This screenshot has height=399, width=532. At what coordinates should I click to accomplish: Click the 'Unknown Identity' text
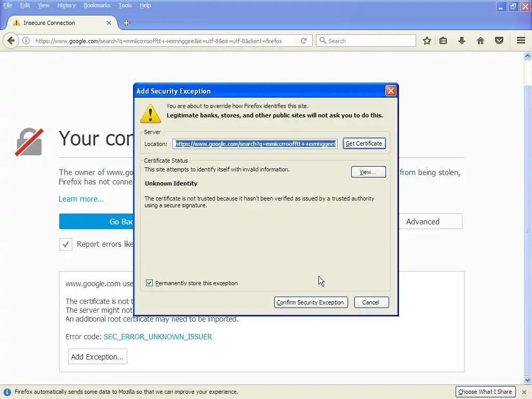171,183
